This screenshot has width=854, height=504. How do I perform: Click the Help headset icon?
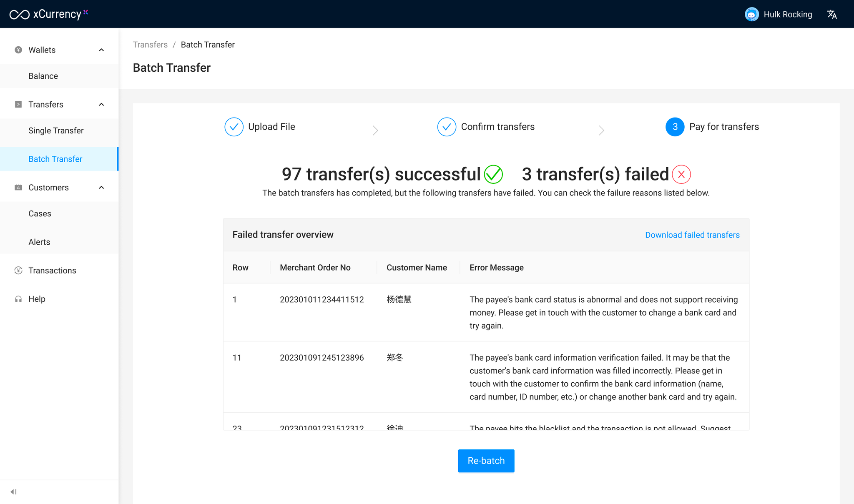click(x=18, y=299)
